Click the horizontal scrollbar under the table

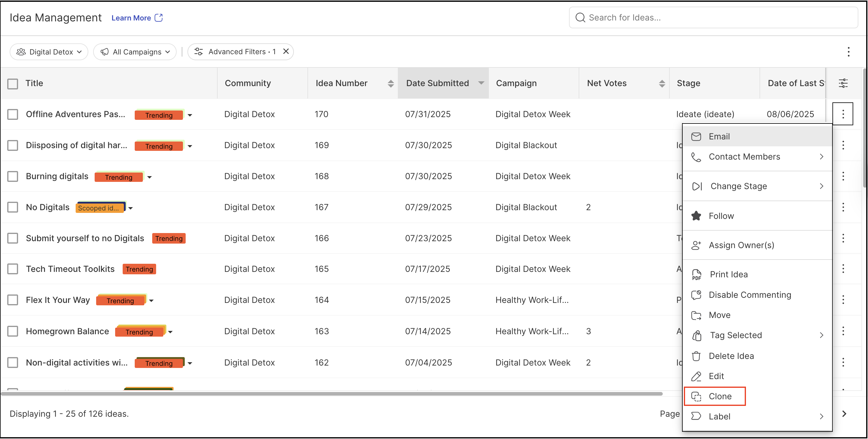click(x=332, y=394)
